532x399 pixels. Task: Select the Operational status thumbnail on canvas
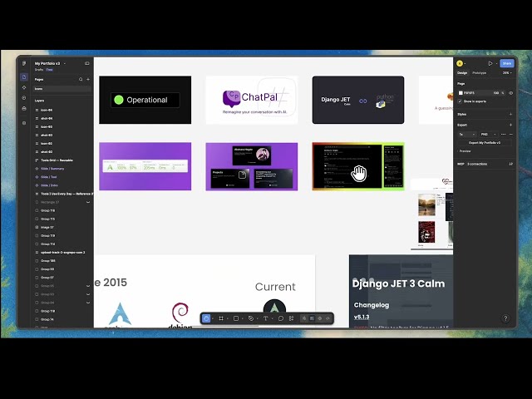pos(145,100)
